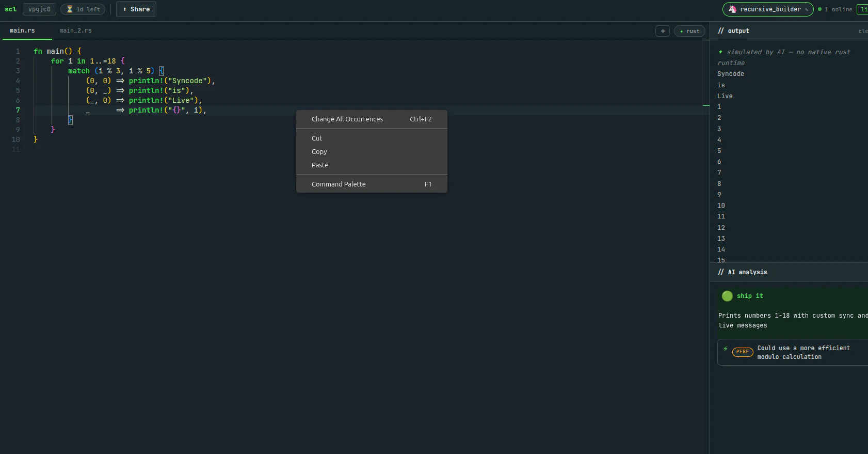868x454 pixels.
Task: Select Paste from the context menu
Action: click(372, 165)
